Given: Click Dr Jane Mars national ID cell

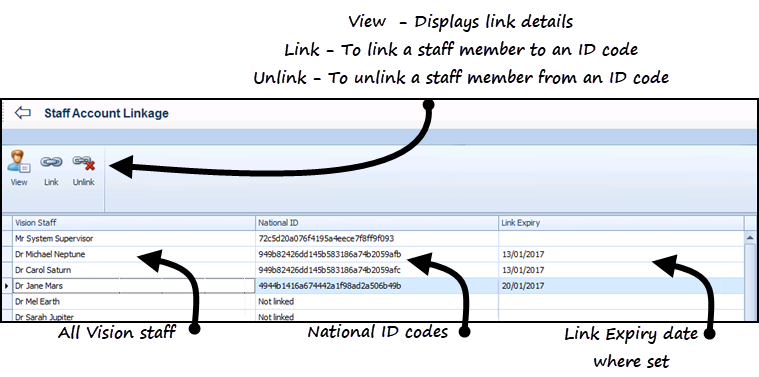Looking at the screenshot, I should (x=377, y=286).
